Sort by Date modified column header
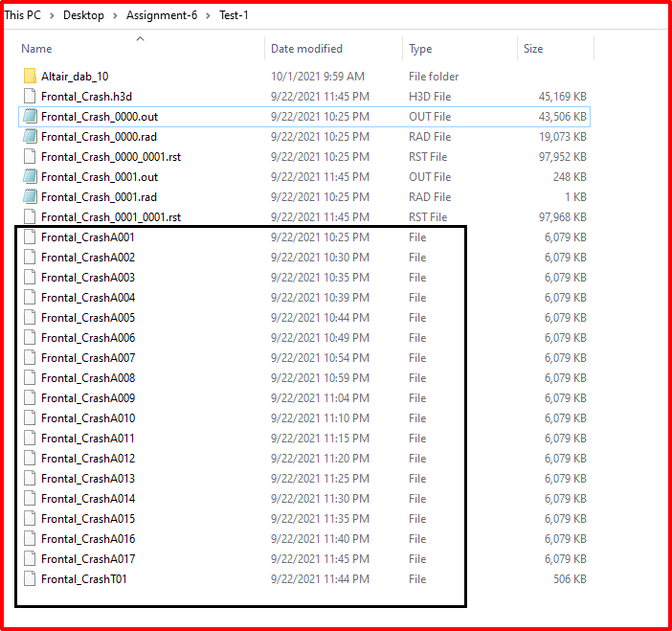672x631 pixels. click(x=306, y=49)
